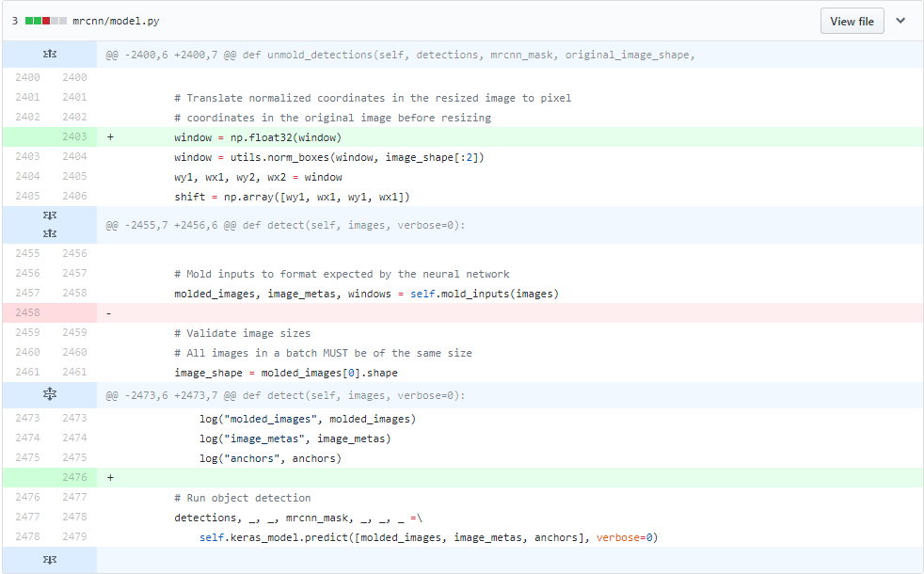This screenshot has width=924, height=574.
Task: Open View file for model.py
Action: point(852,22)
